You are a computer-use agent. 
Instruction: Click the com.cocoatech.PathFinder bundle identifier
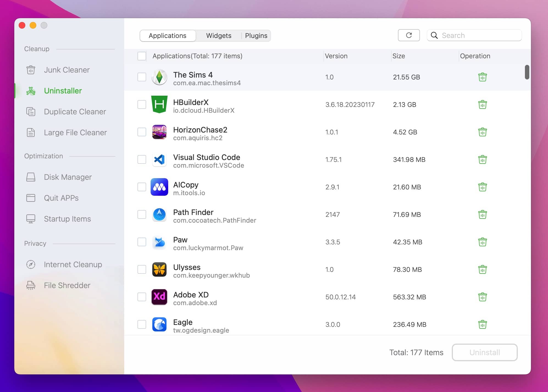[215, 220]
